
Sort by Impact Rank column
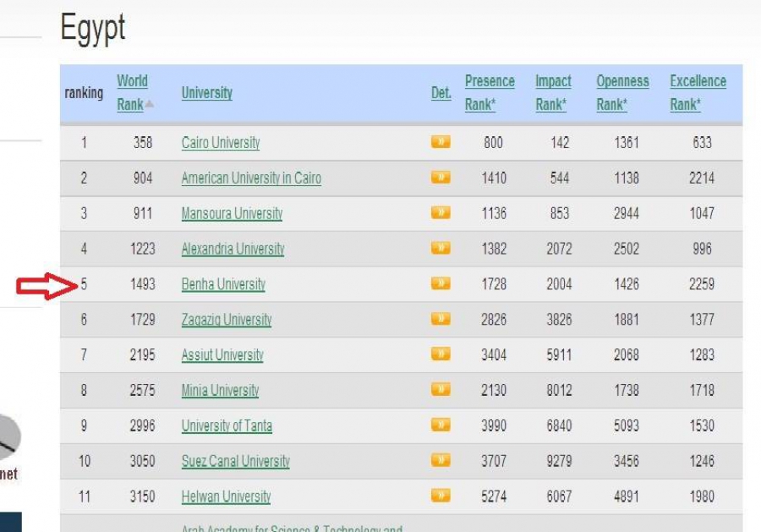553,93
